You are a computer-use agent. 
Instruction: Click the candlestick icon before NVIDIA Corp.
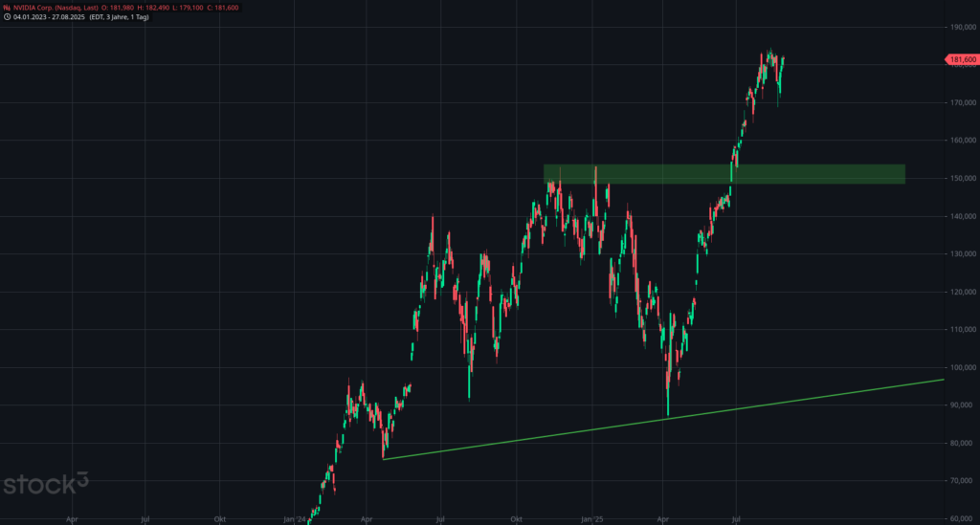[7, 8]
